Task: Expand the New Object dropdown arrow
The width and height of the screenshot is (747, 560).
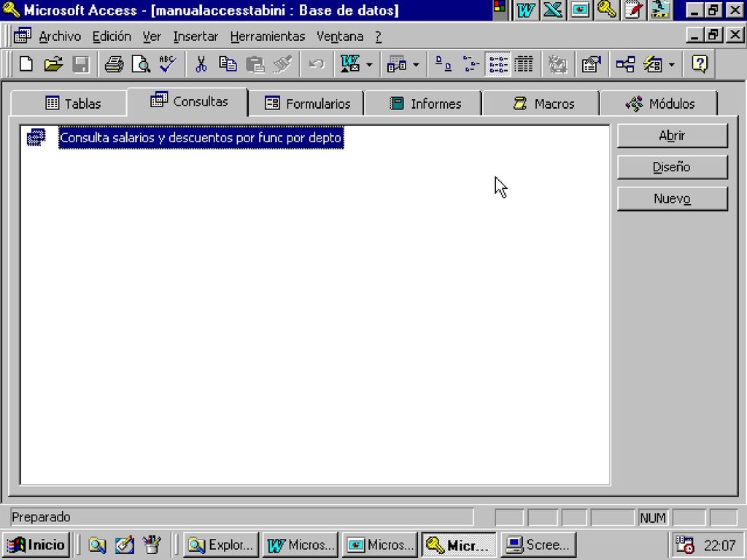Action: click(x=672, y=64)
